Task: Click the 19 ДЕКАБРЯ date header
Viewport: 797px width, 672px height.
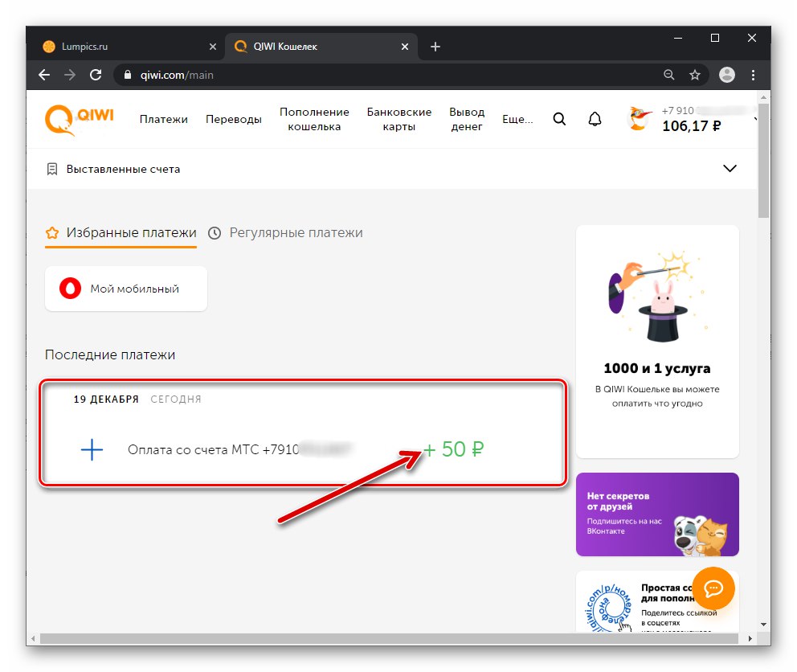Action: 106,400
